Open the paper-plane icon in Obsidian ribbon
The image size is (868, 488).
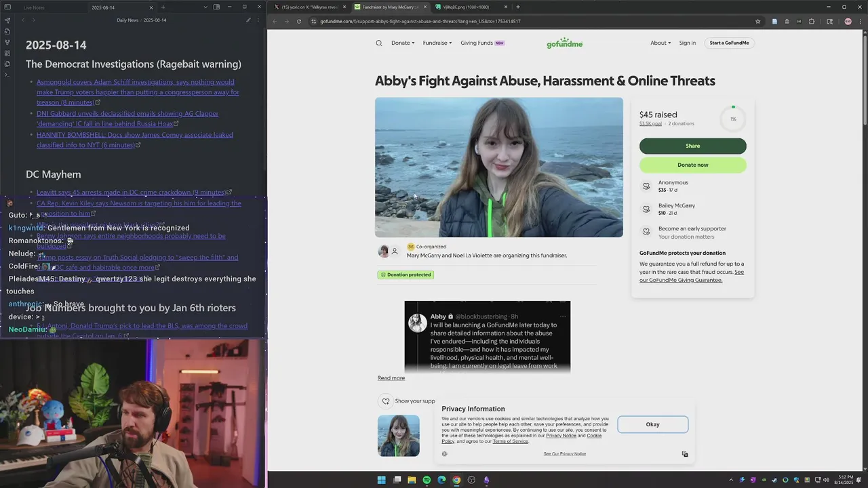(x=7, y=20)
